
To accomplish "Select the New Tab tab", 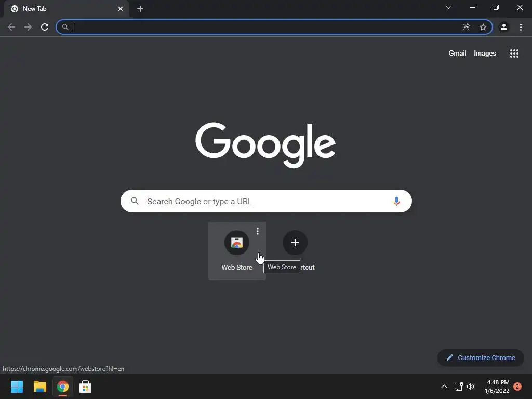I will point(66,9).
